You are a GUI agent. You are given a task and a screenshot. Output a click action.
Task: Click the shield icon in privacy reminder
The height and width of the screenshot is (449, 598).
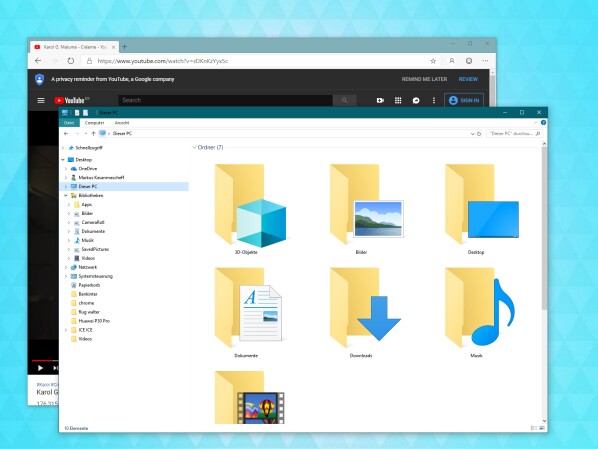(39, 79)
